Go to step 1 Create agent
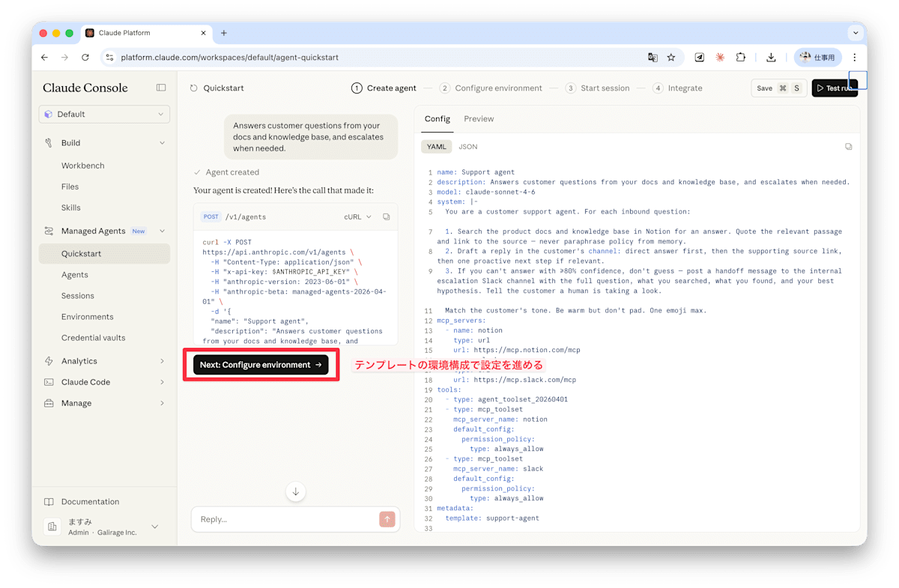 [384, 88]
